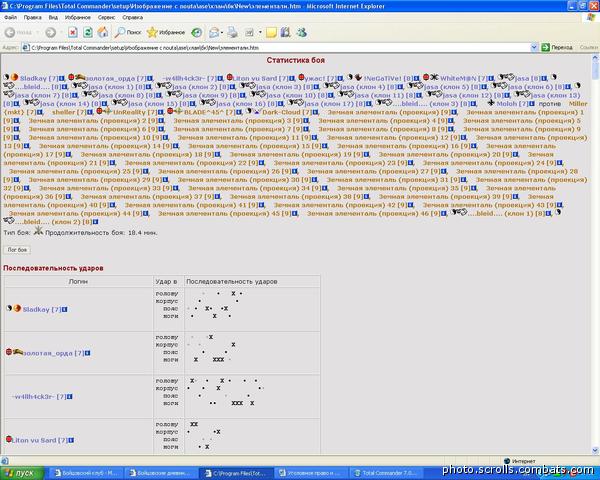The height and width of the screenshot is (480, 600).
Task: Click 'Продолжительность боя: 18.4 мин.' text
Action: pyautogui.click(x=101, y=233)
